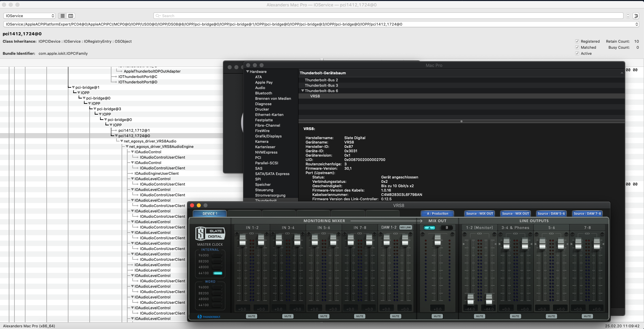Toggle stereo link icon on IN 3-4
644x329 pixels.
click(288, 234)
